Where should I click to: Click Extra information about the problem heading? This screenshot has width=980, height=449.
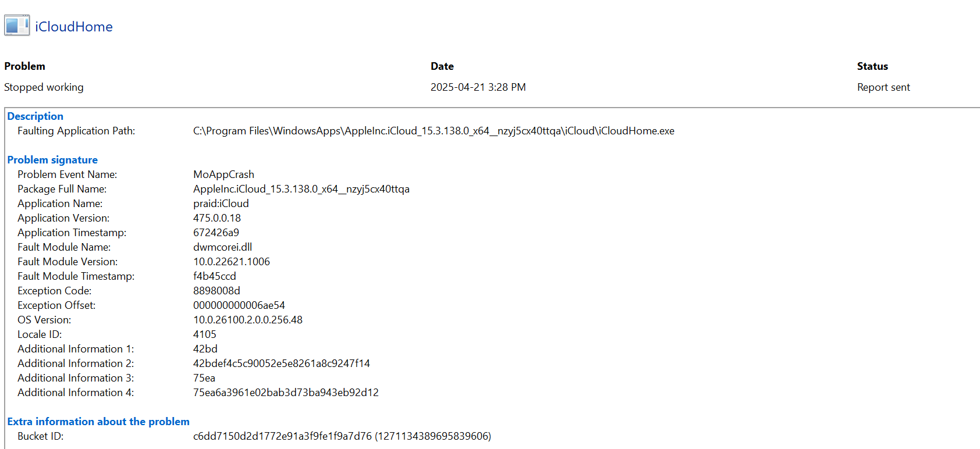click(98, 422)
